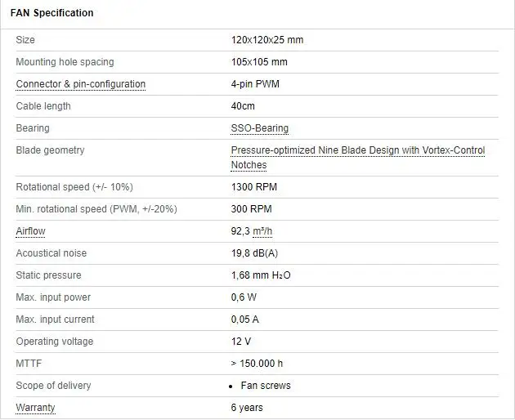
Task: Click the 6 years warranty value
Action: 247,407
